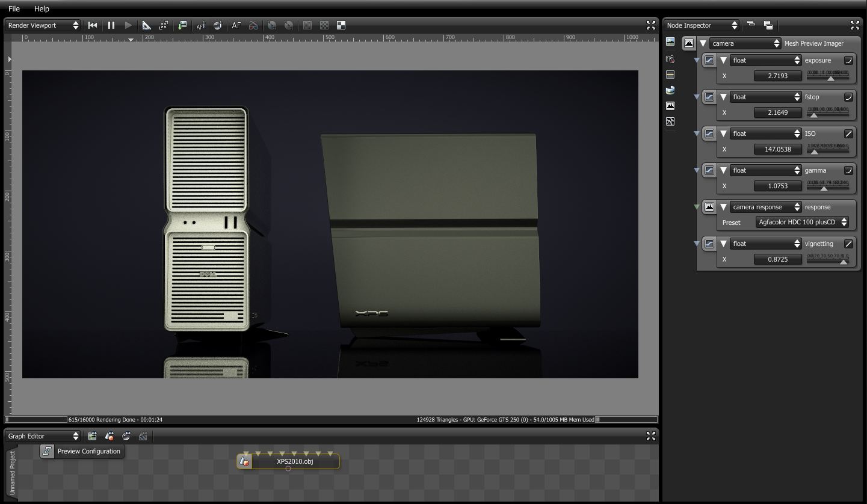Select the XPS2010.obj mesh node
867x504 pixels.
(288, 461)
